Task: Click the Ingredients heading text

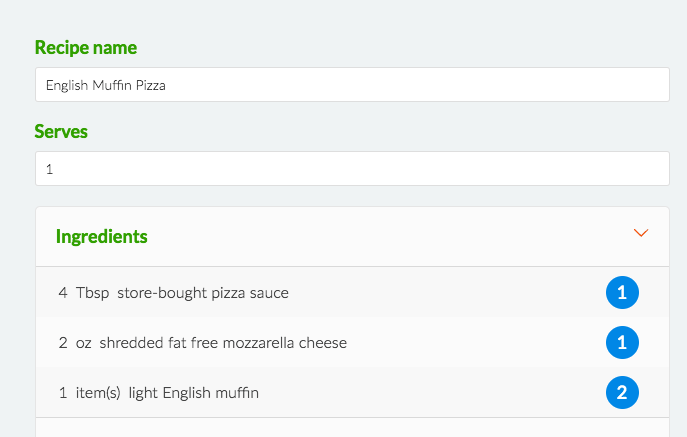Action: click(102, 237)
